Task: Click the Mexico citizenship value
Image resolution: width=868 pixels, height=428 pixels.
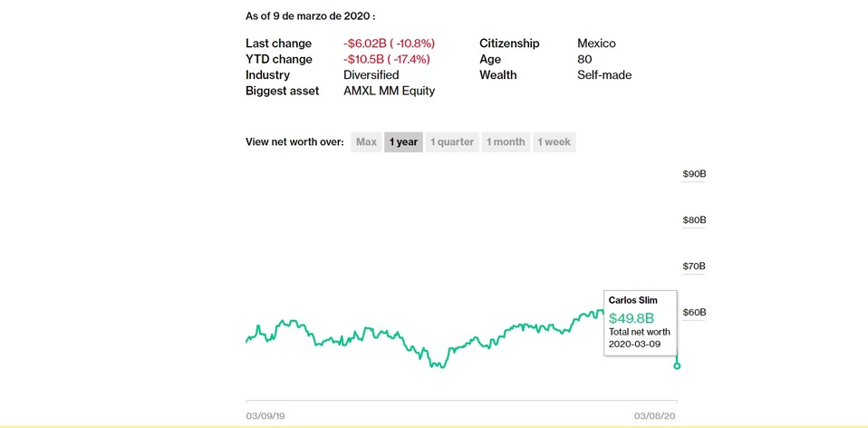Action: 598,44
